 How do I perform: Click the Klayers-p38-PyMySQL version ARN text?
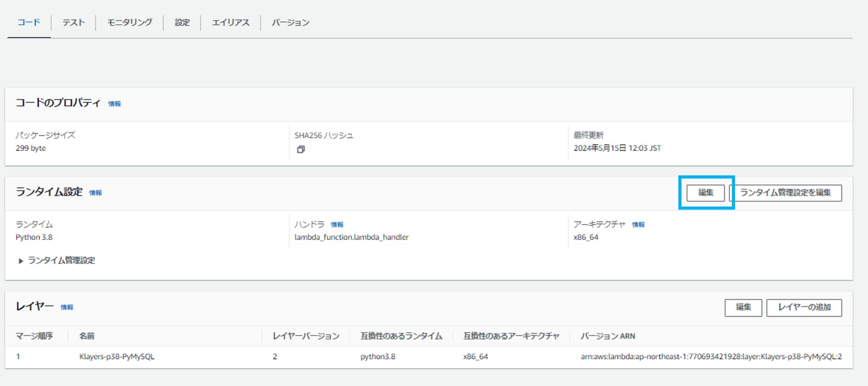pyautogui.click(x=711, y=357)
